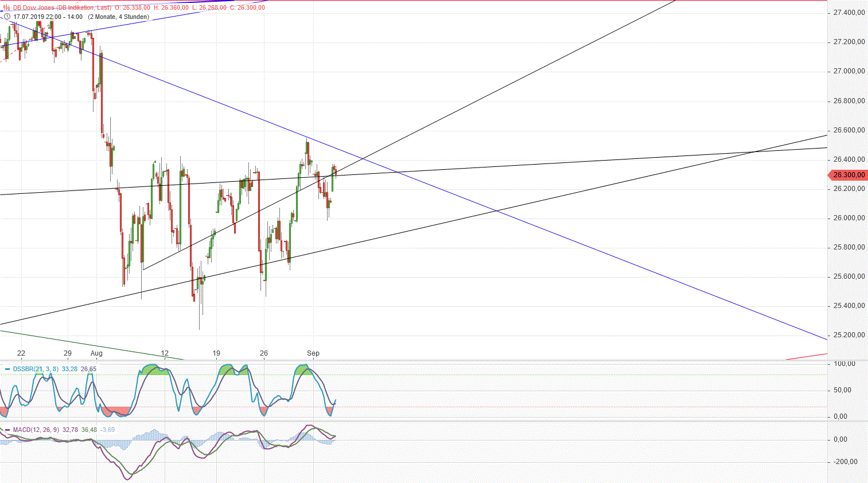
Task: Click the 'Sep' date axis label
Action: pyautogui.click(x=313, y=353)
